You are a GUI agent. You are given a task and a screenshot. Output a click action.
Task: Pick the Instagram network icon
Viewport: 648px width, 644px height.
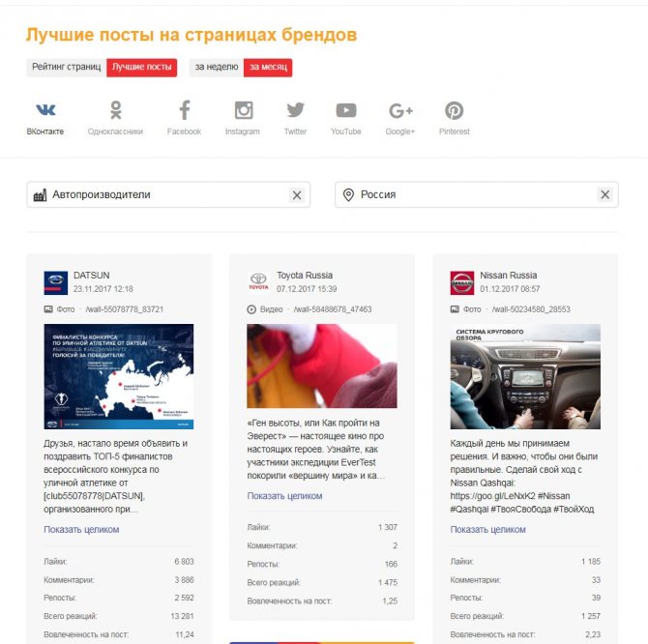(x=244, y=110)
